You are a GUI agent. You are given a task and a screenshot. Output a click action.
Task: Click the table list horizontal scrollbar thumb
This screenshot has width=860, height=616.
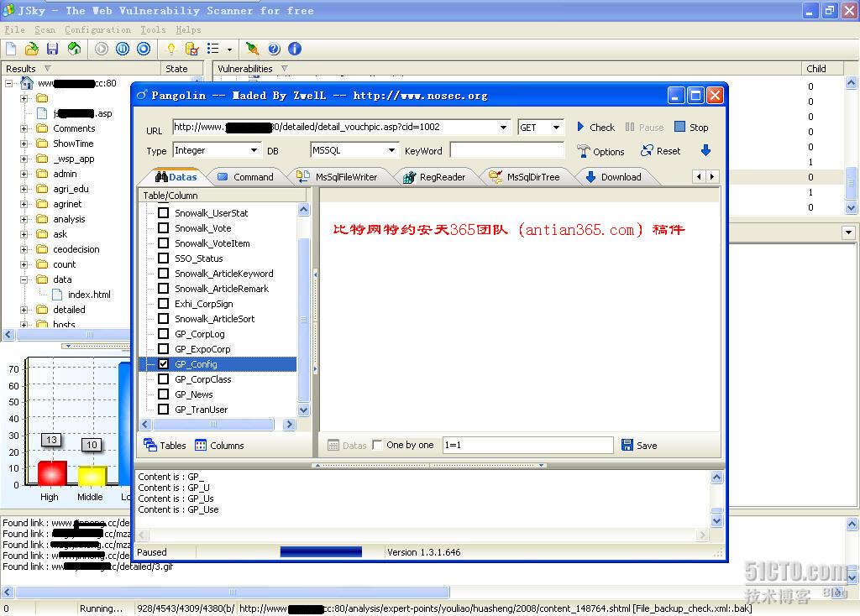click(x=213, y=424)
